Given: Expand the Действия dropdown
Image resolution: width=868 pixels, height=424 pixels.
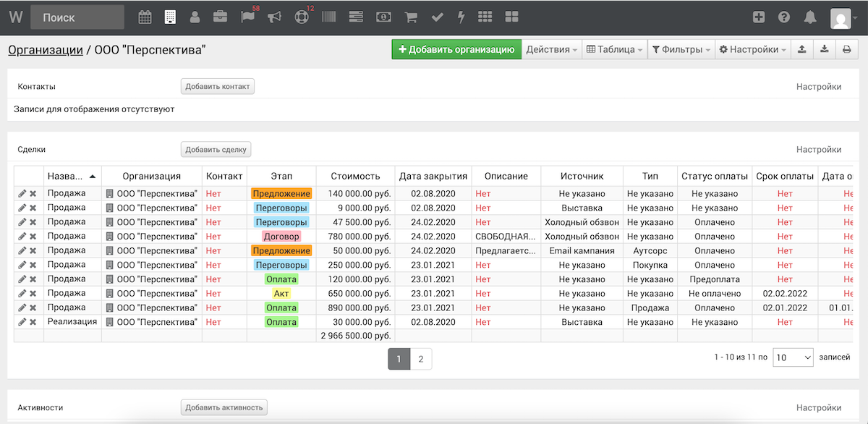Looking at the screenshot, I should [x=551, y=49].
